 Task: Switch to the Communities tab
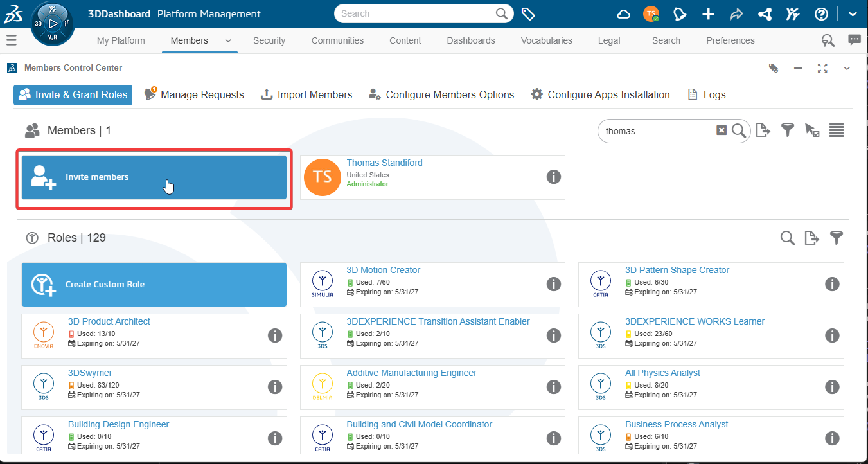(x=337, y=40)
